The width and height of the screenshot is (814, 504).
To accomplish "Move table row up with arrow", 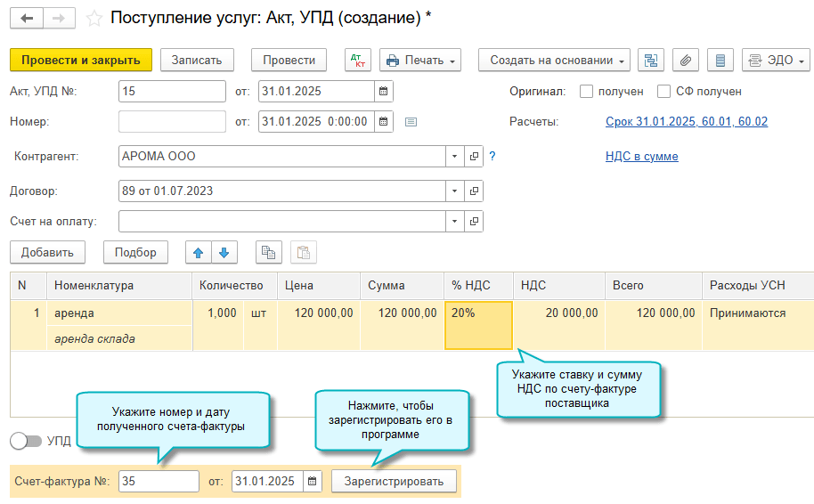I will click(x=199, y=253).
